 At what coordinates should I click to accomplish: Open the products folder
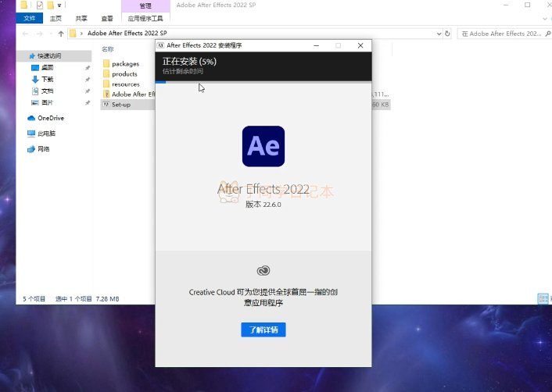pos(124,74)
